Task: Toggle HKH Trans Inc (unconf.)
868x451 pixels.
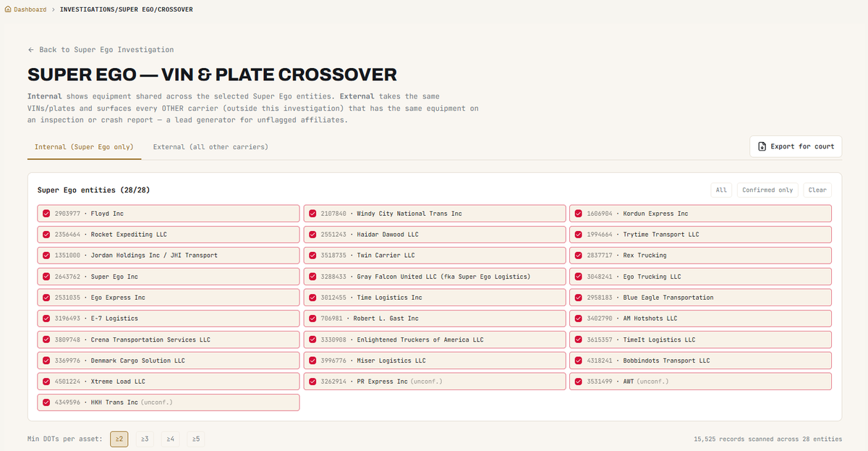Action: tap(168, 402)
